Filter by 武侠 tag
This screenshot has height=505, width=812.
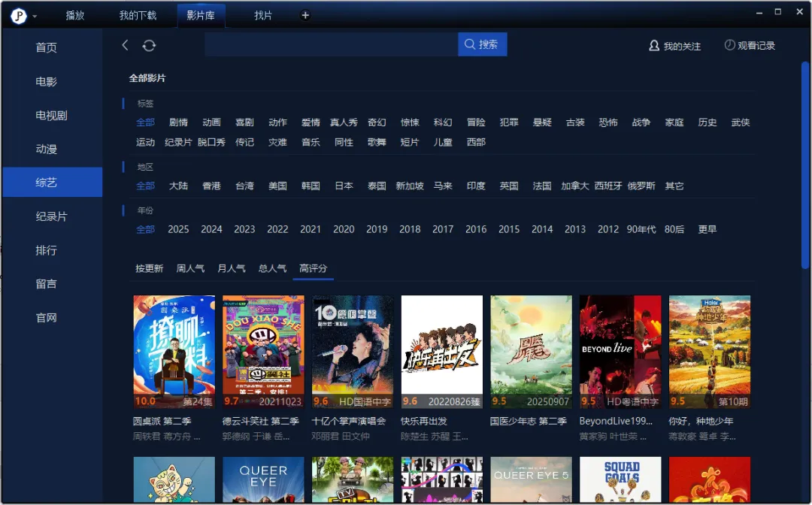(741, 122)
